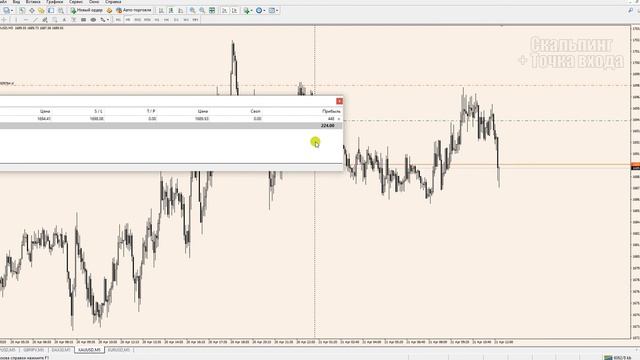
Task: Select M1 timeframe button
Action: point(118,20)
